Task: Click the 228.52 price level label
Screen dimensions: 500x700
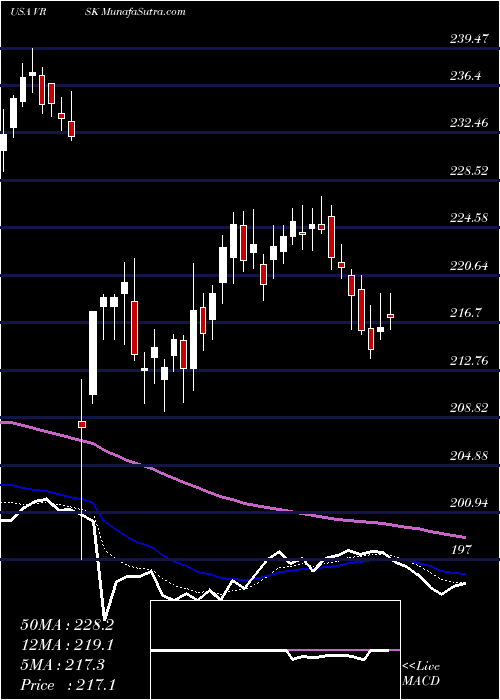Action: 468,171
